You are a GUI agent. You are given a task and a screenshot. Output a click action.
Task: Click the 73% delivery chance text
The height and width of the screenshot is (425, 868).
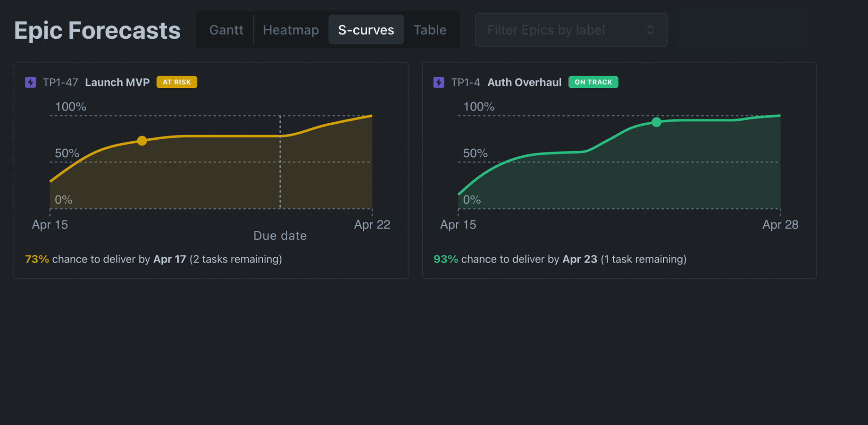coord(37,259)
